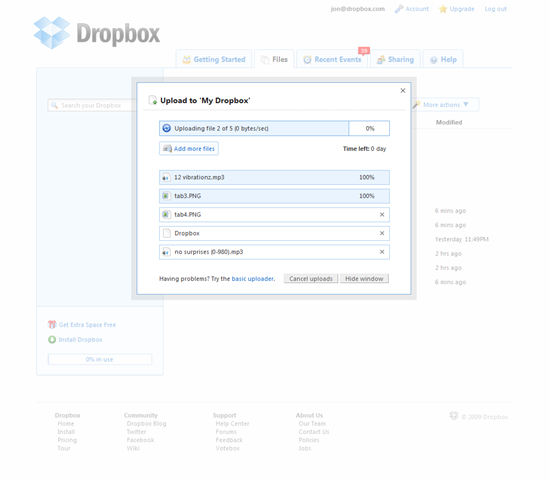Click the jon@dropbox.com email text
The width and height of the screenshot is (549, 480).
click(x=358, y=9)
